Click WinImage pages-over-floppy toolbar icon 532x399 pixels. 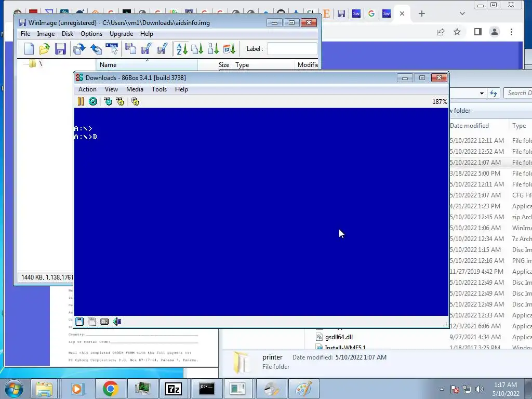pyautogui.click(x=130, y=49)
